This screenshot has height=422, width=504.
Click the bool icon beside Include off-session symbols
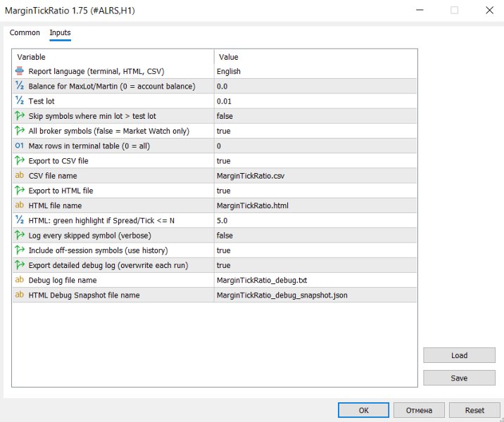20,250
